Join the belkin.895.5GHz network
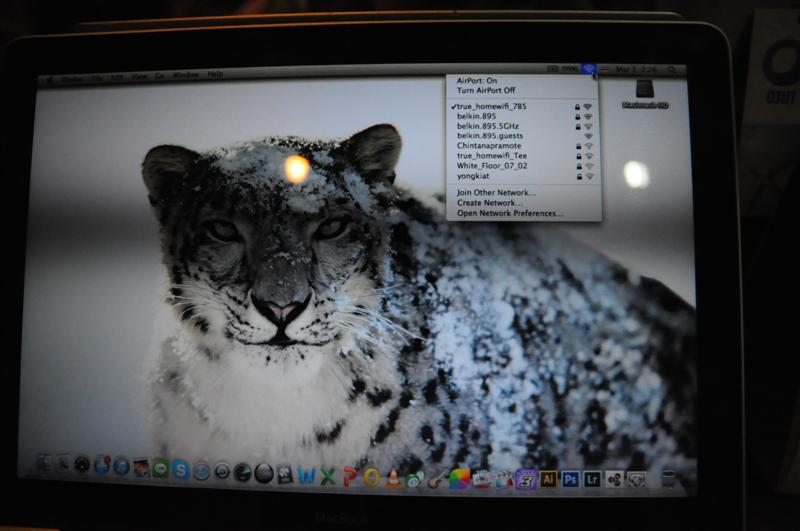Screen dimensions: 800x531 pos(522,126)
